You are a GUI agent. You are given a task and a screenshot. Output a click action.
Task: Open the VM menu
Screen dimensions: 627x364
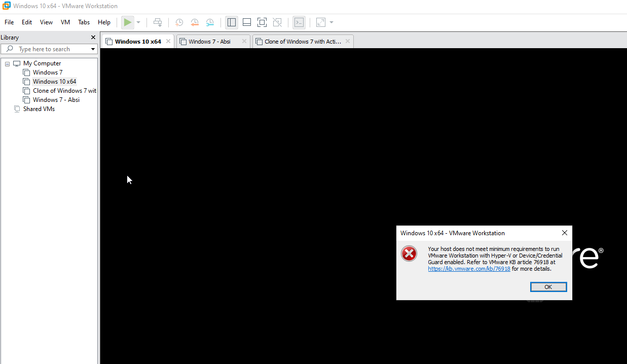[65, 22]
